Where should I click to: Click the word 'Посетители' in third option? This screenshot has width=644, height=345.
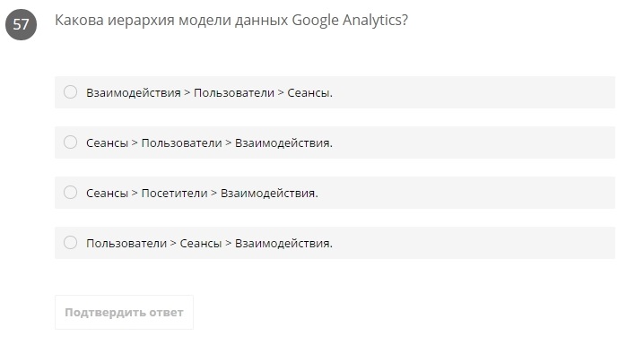(175, 193)
